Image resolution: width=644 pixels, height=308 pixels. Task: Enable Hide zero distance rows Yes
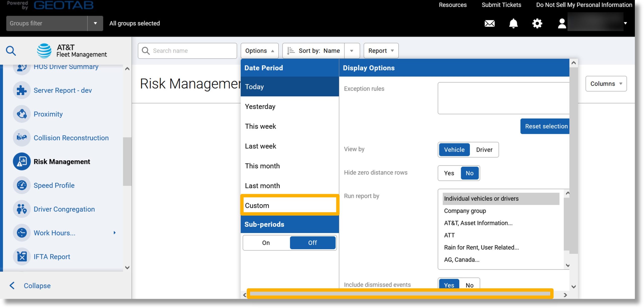449,173
